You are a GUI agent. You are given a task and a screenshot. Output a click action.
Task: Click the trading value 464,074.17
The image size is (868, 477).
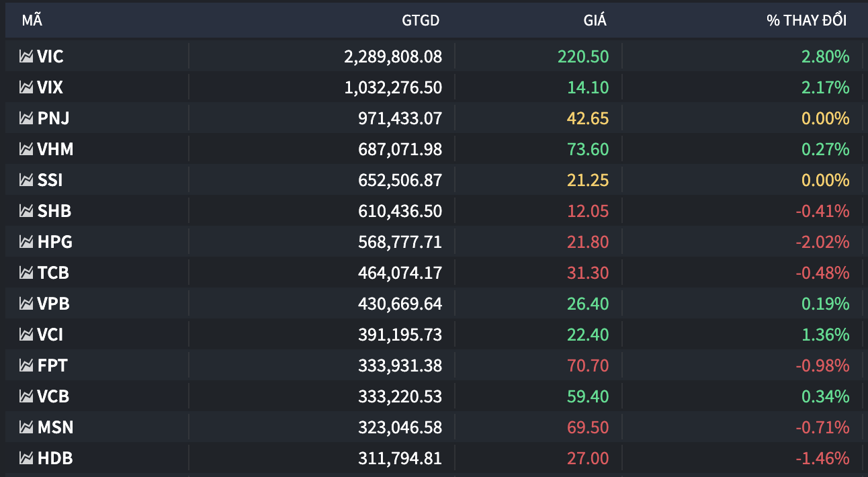tap(400, 273)
